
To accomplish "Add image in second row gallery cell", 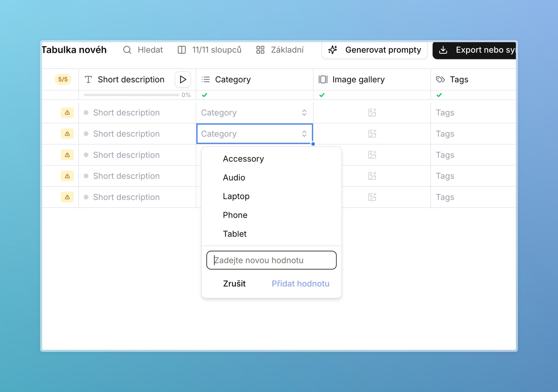I will [x=372, y=134].
